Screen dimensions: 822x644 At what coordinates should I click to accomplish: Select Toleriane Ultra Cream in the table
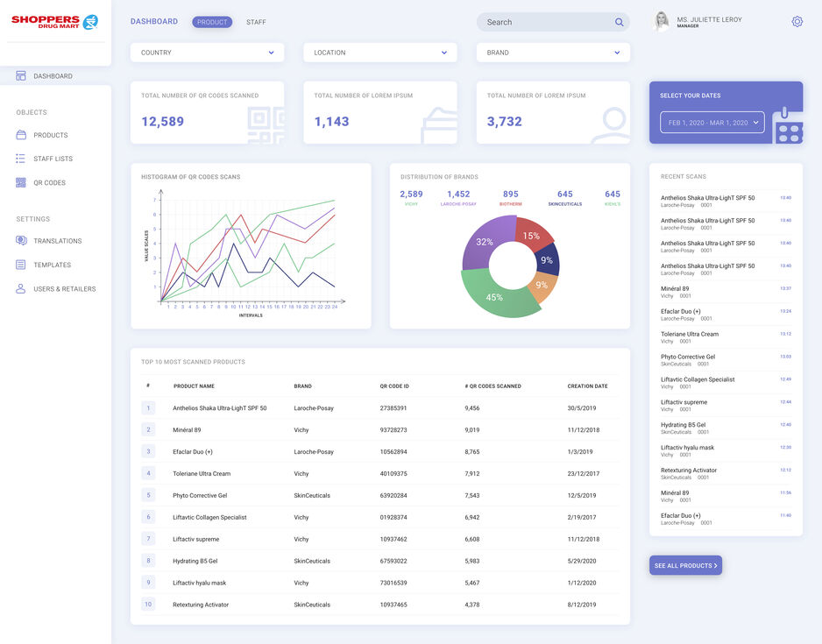coord(202,474)
